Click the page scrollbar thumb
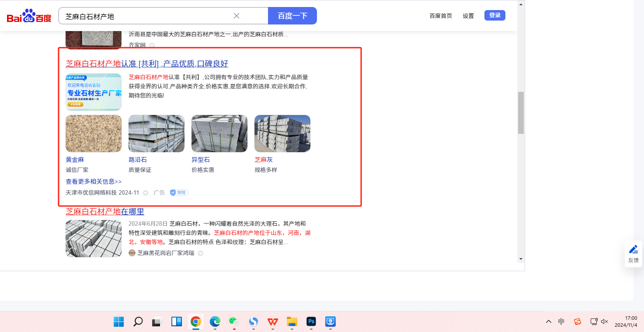The height and width of the screenshot is (332, 644). click(x=521, y=113)
